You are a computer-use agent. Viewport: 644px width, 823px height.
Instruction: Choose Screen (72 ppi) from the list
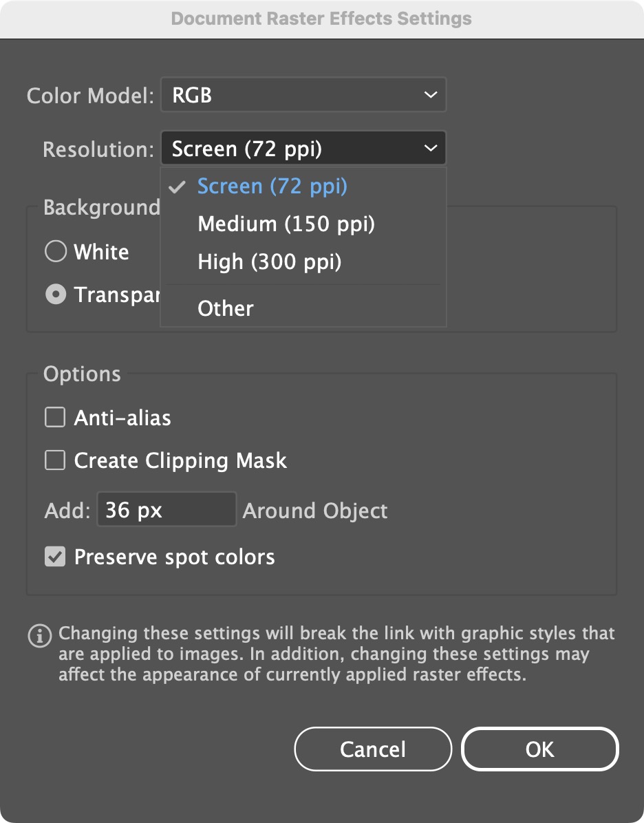[272, 186]
